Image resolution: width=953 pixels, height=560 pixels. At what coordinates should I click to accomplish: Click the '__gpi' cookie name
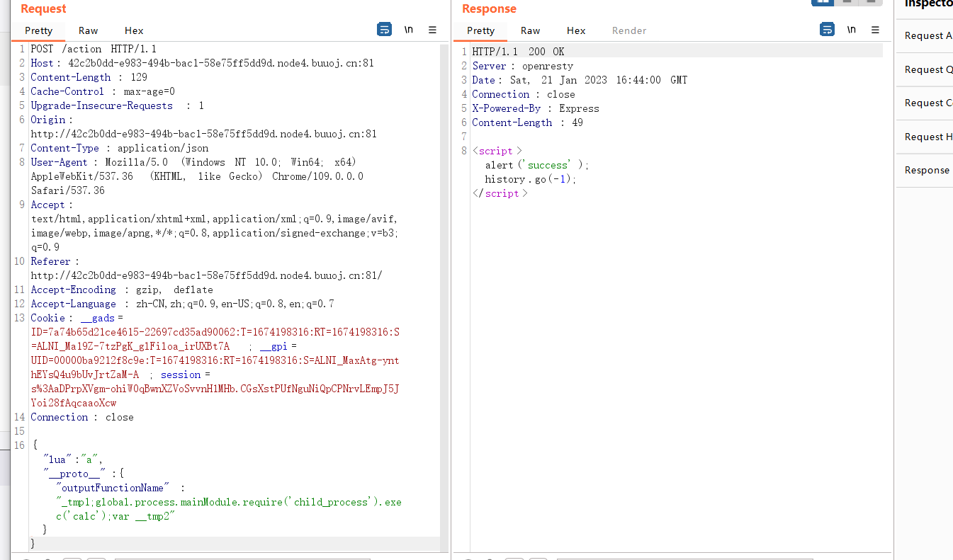click(274, 346)
